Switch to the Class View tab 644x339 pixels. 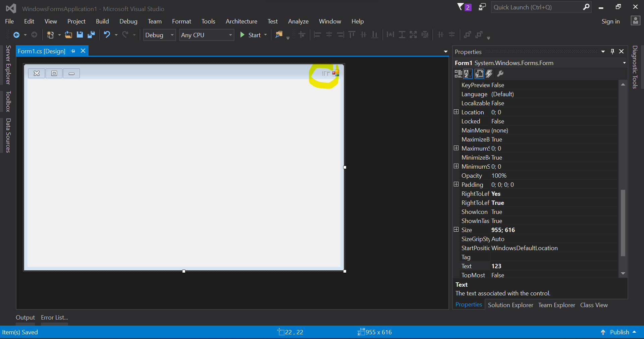point(594,305)
